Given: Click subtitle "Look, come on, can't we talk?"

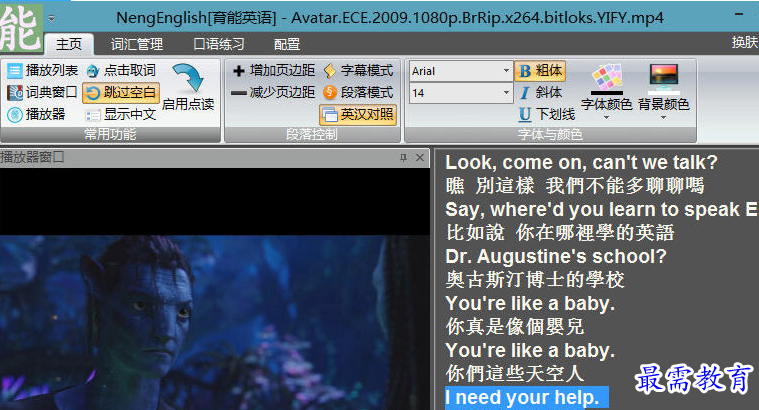Looking at the screenshot, I should tap(581, 162).
